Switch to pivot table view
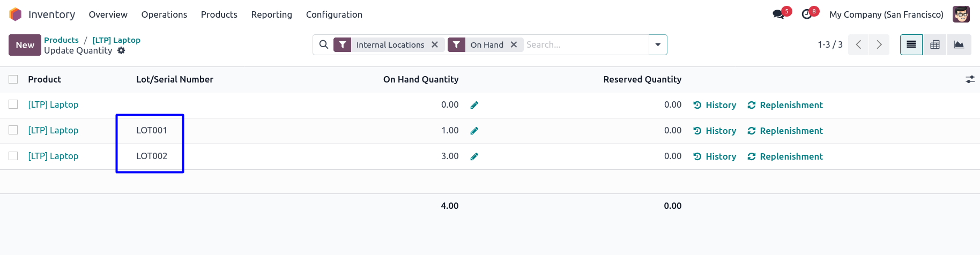The height and width of the screenshot is (255, 980). pos(935,44)
